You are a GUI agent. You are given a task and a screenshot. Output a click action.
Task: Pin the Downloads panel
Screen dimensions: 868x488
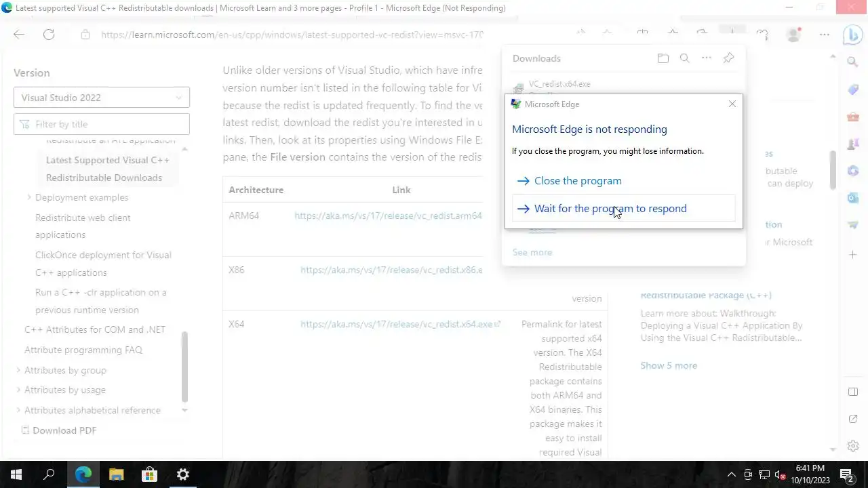pos(728,58)
